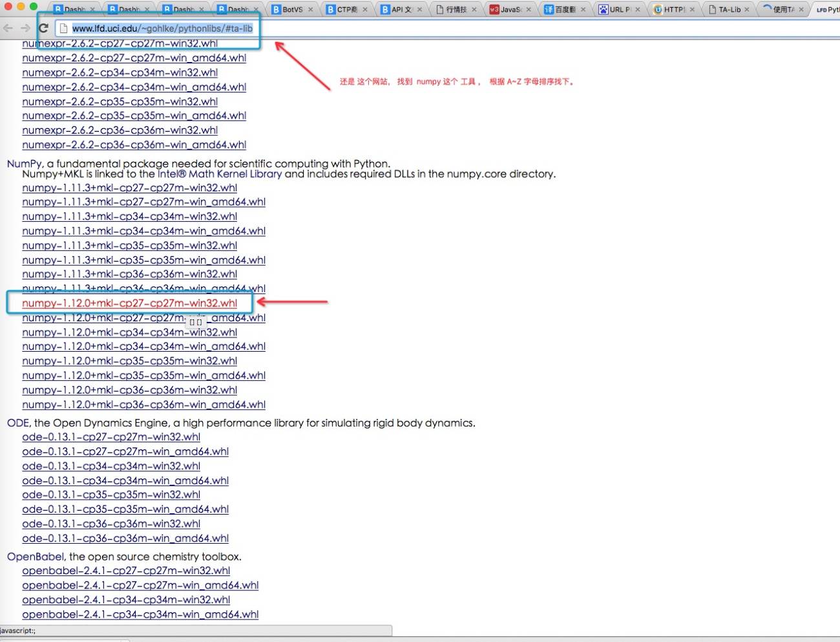Go back using the back arrow
840x642 pixels.
(8, 28)
